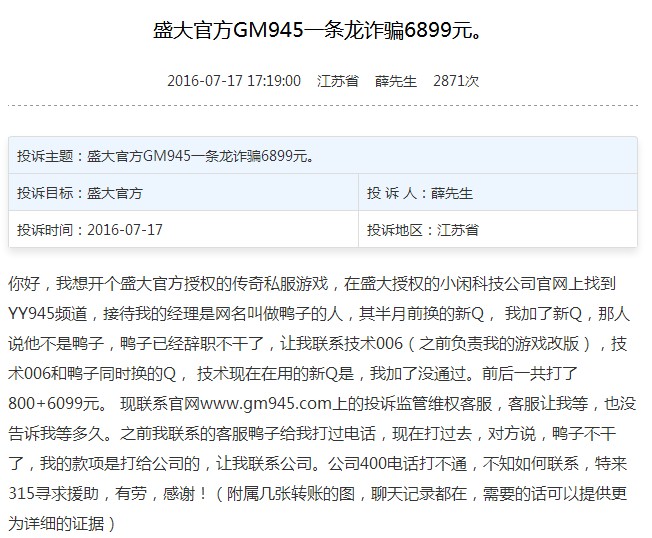Click the 投诉人：薛先生 table cell

coord(420,193)
